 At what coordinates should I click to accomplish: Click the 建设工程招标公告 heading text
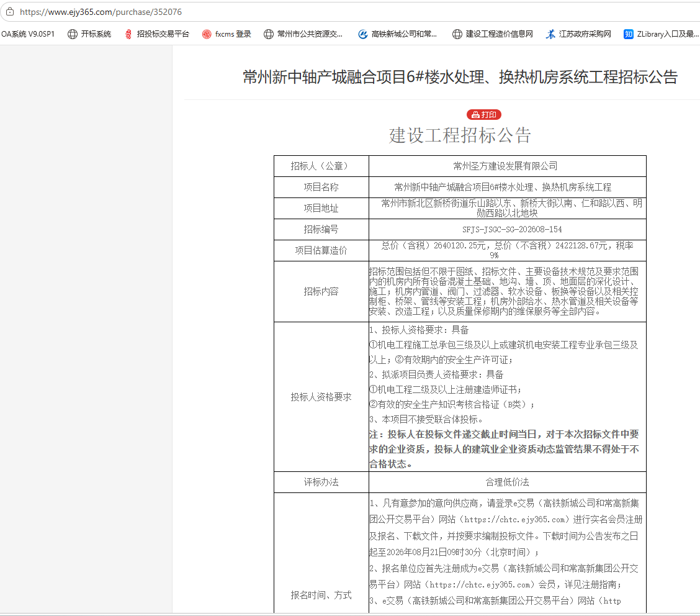pos(460,135)
